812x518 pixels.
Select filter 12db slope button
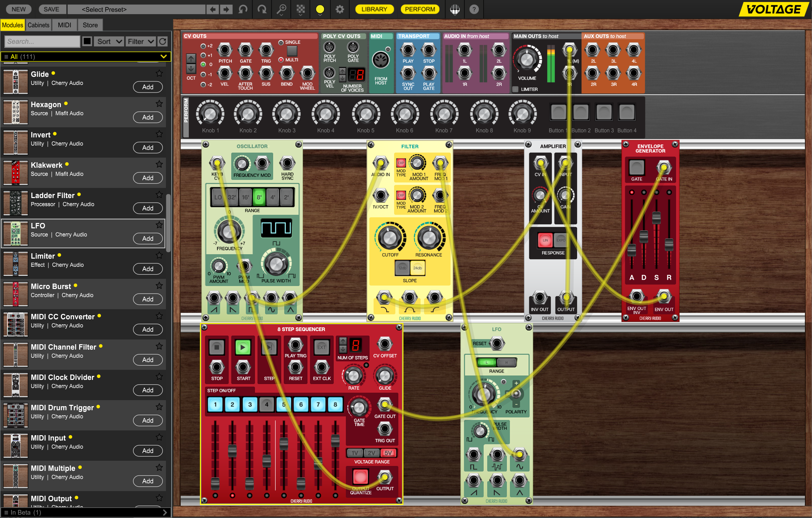pos(402,268)
